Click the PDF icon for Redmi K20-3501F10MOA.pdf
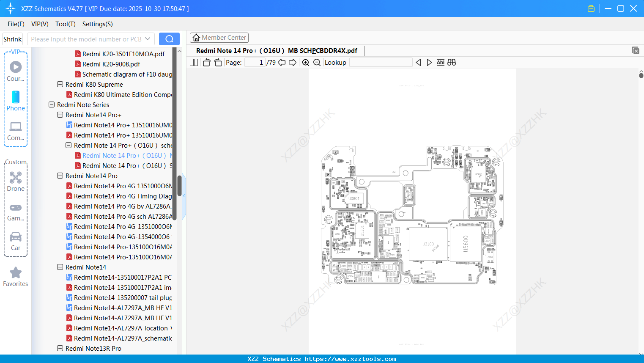The width and height of the screenshot is (644, 363). click(78, 54)
